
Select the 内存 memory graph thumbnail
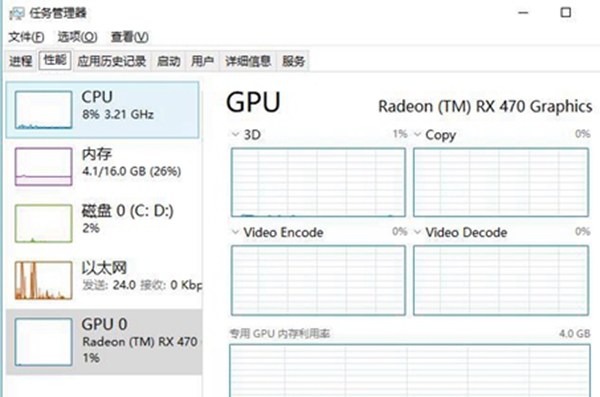tap(44, 167)
